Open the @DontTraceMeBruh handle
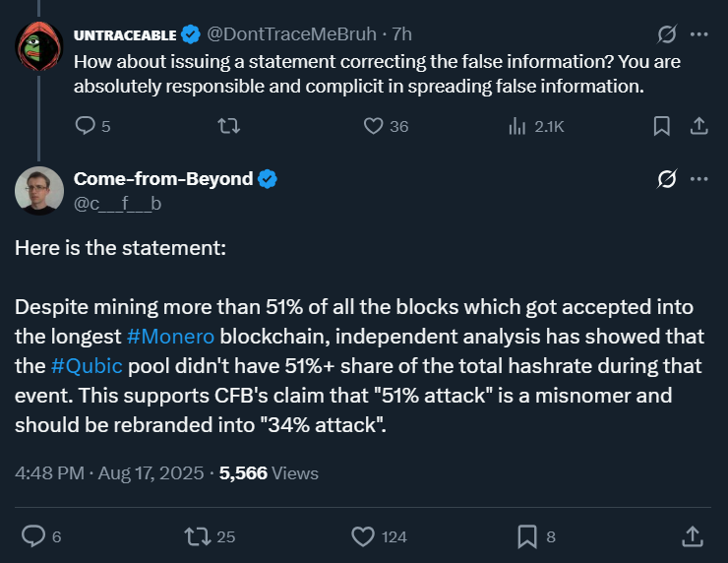The height and width of the screenshot is (563, 728). click(x=291, y=34)
